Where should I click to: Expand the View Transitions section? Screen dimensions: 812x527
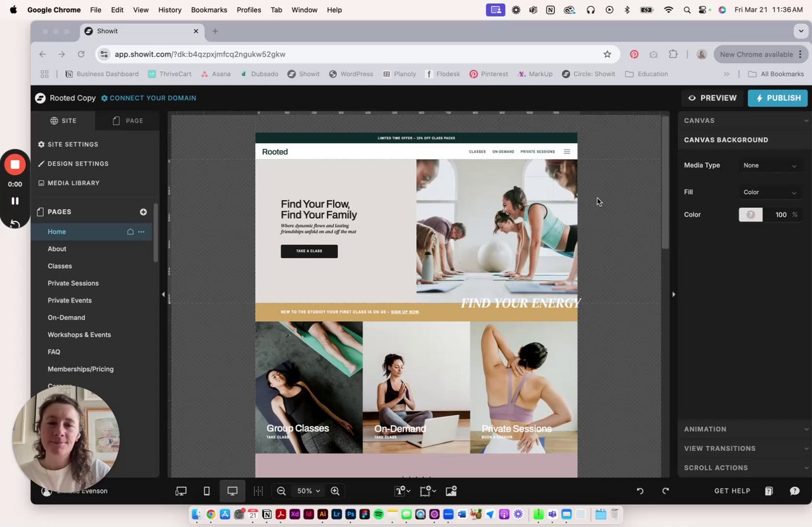(x=745, y=448)
